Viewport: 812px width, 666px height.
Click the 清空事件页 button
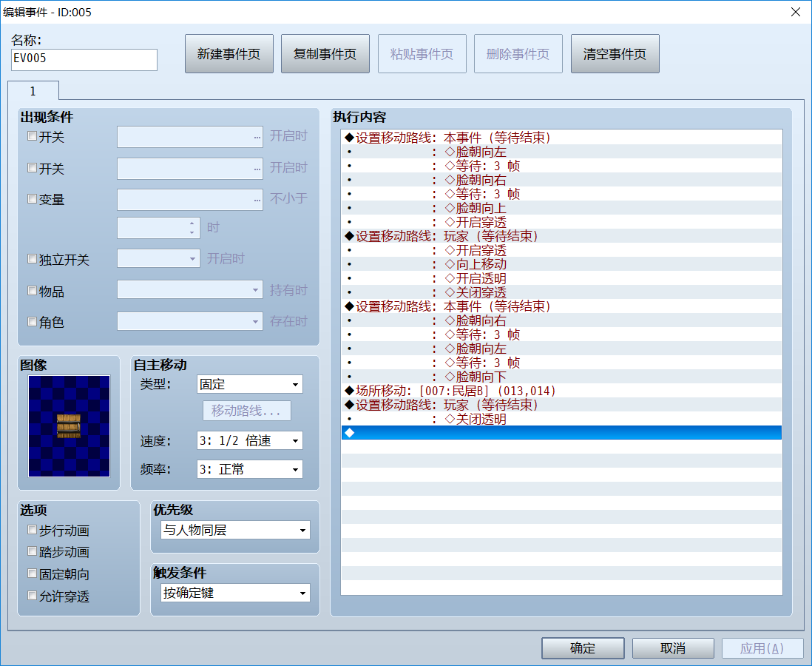click(x=615, y=54)
